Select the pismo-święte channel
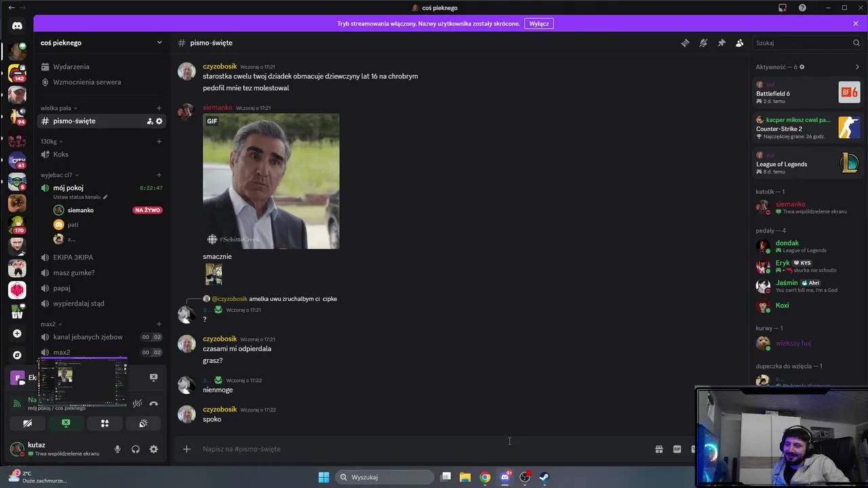 (x=102, y=121)
